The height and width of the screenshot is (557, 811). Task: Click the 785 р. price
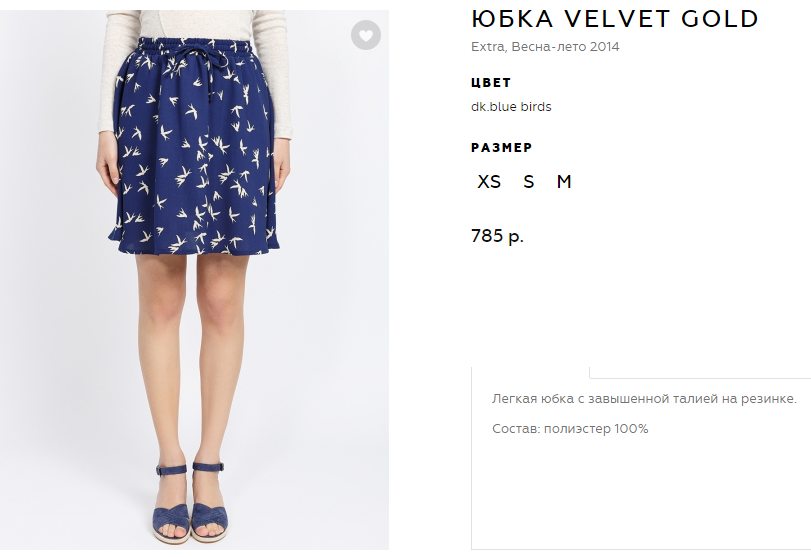pyautogui.click(x=497, y=236)
